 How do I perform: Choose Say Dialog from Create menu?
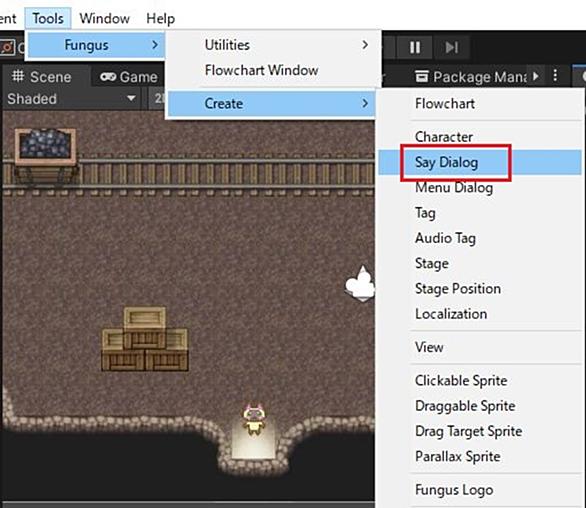(x=480, y=162)
